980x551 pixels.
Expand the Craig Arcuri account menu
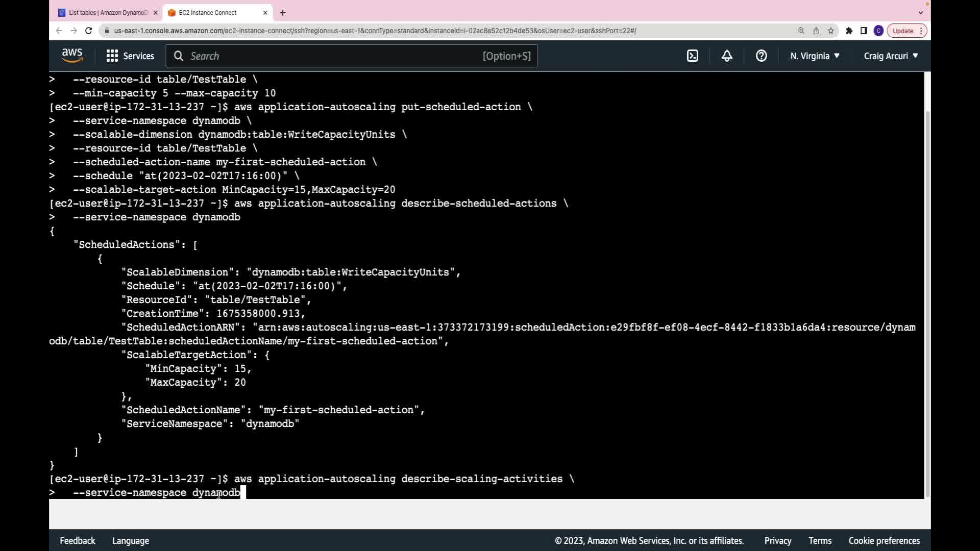coord(891,56)
